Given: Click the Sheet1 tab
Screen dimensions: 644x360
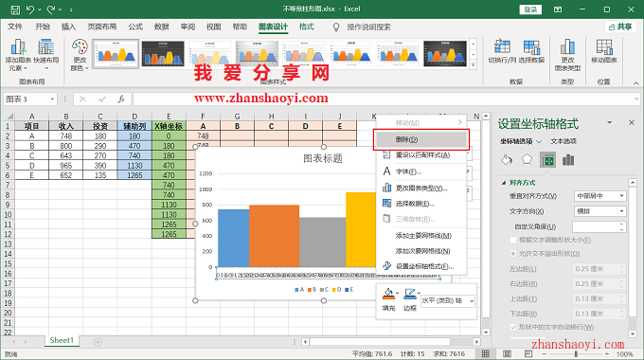Looking at the screenshot, I should coord(62,340).
